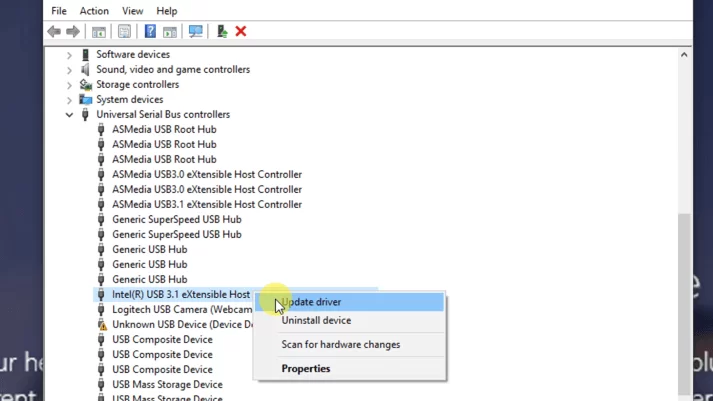Choose Scan for hardware changes in context menu
Image resolution: width=713 pixels, height=401 pixels.
click(x=349, y=345)
